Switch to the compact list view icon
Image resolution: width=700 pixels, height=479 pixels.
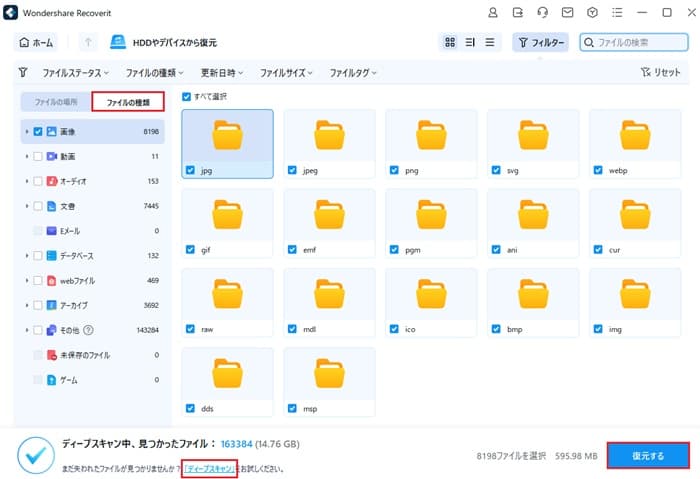490,42
